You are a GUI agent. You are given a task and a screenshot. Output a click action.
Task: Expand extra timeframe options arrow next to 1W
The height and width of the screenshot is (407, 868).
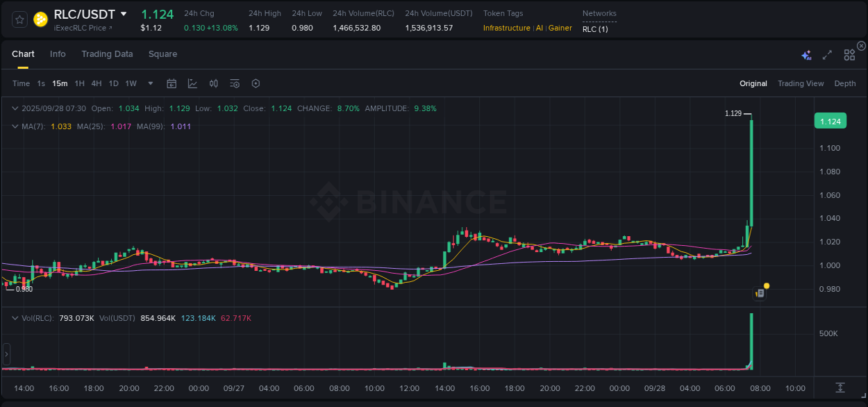[x=149, y=83]
